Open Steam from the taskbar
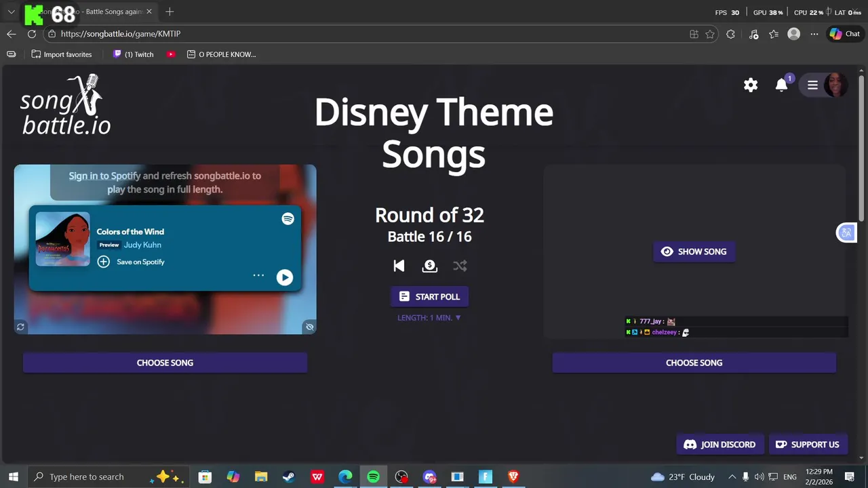Screen dimensions: 868x488 289,476
